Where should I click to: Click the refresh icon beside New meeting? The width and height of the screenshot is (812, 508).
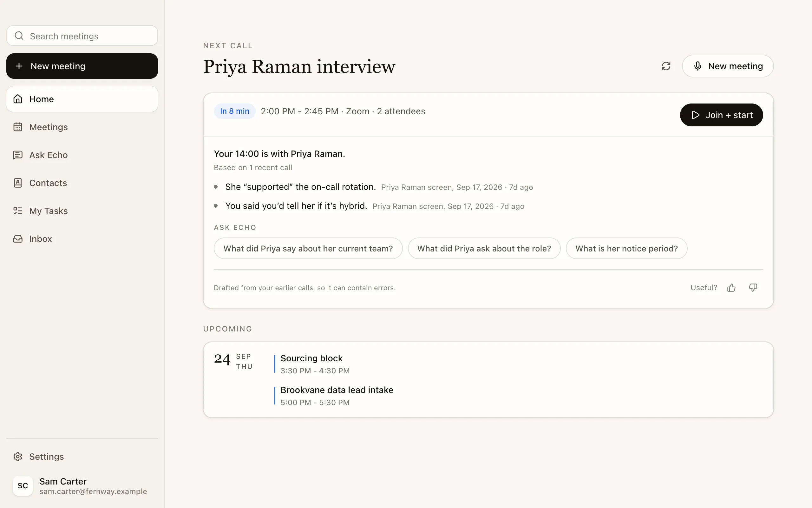coord(666,66)
